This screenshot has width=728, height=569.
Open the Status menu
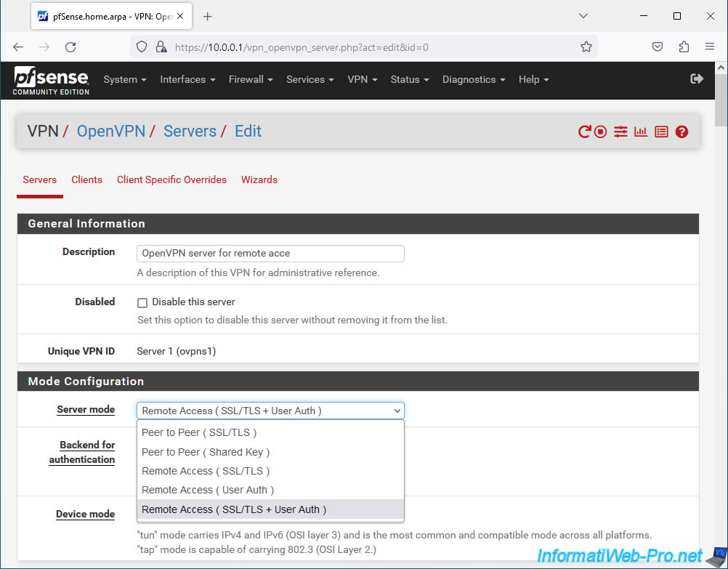pyautogui.click(x=410, y=79)
